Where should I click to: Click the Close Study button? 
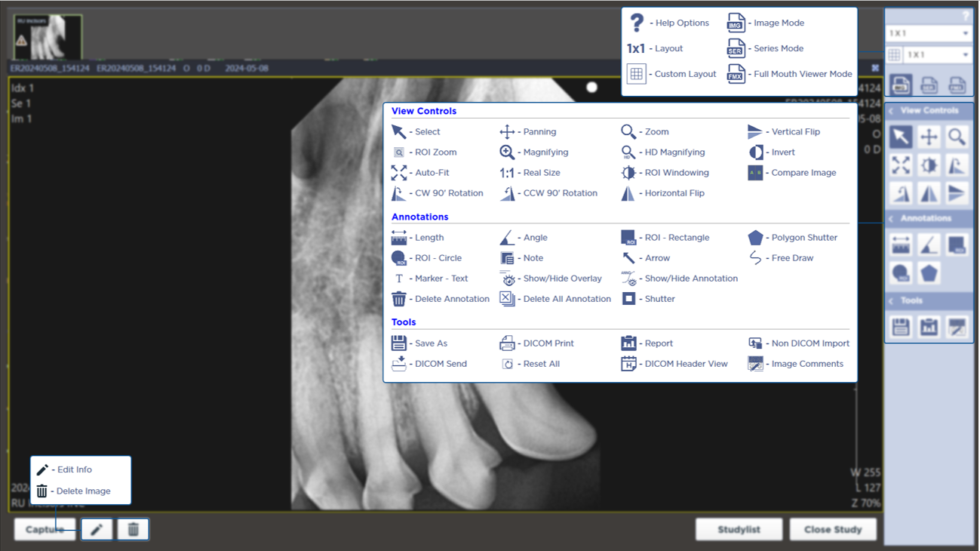coord(832,529)
